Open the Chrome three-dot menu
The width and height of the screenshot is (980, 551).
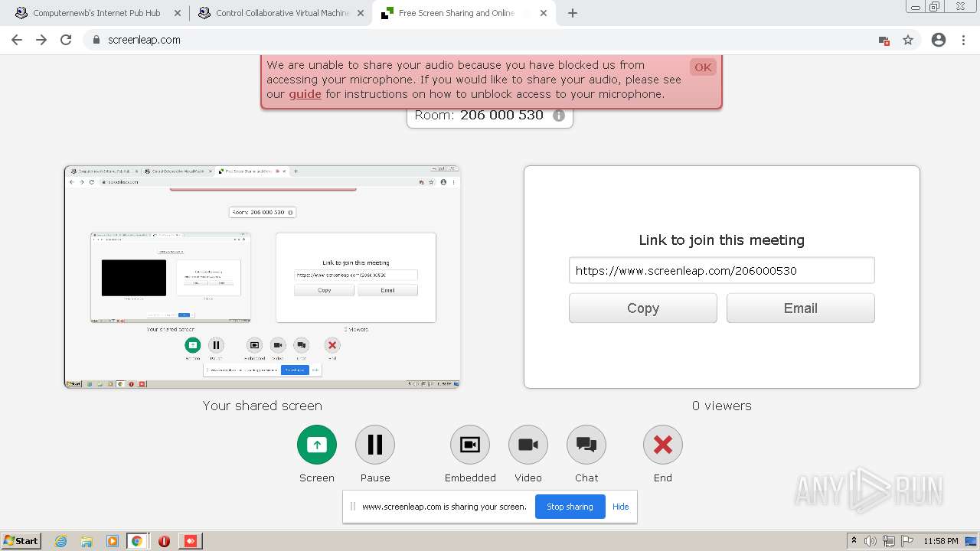coord(963,40)
